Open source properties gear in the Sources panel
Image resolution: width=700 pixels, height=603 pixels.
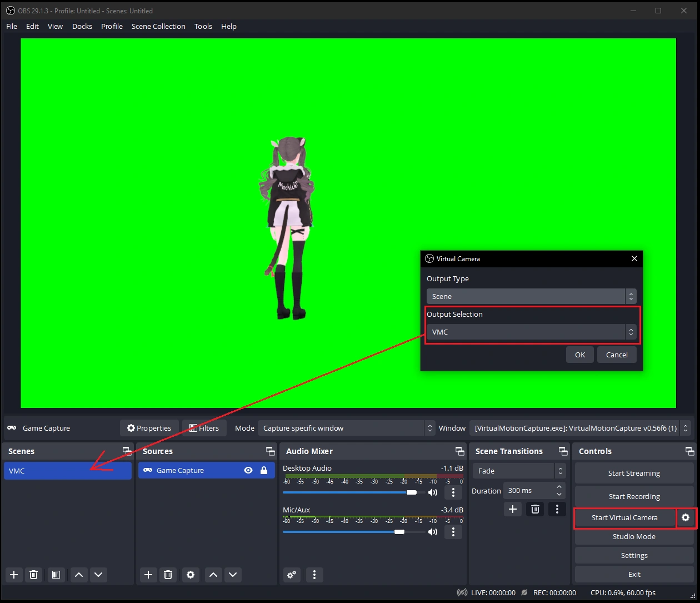[x=191, y=575]
